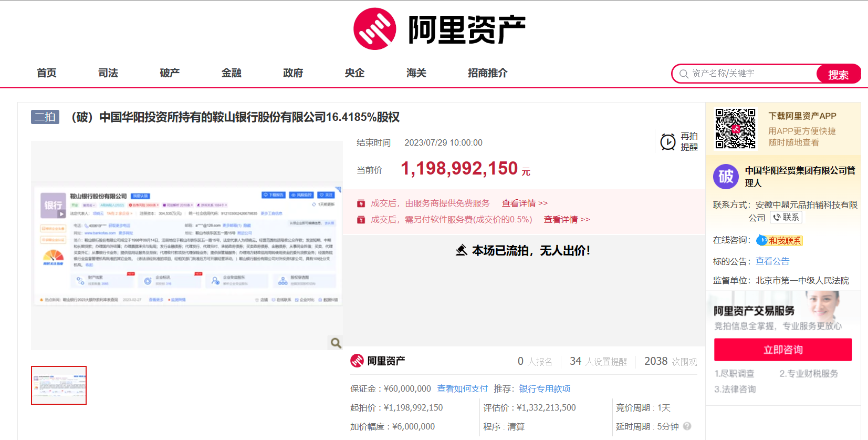Click the 保证金 ¥60,000,000 value

[x=407, y=389]
